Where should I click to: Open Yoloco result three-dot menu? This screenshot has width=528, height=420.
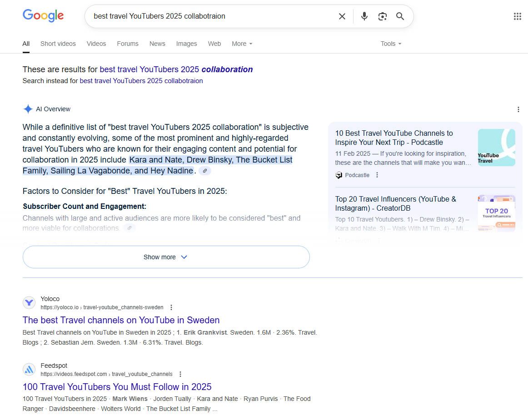coord(171,307)
